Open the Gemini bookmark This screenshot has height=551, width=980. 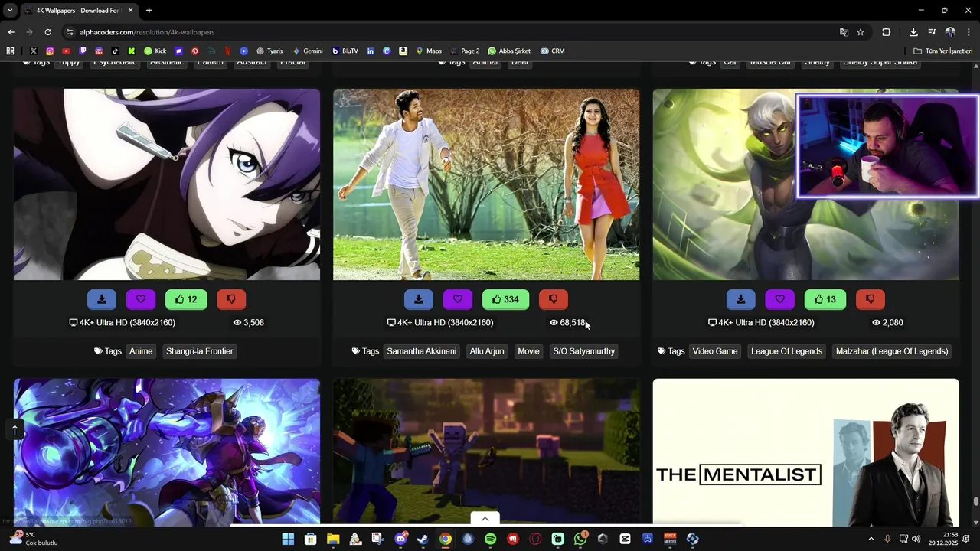[308, 51]
